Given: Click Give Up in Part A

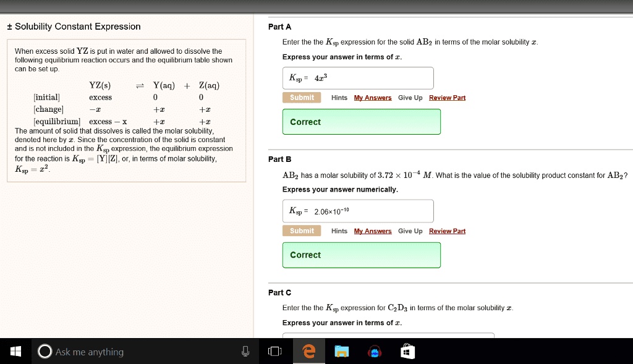Looking at the screenshot, I should click(x=409, y=97).
